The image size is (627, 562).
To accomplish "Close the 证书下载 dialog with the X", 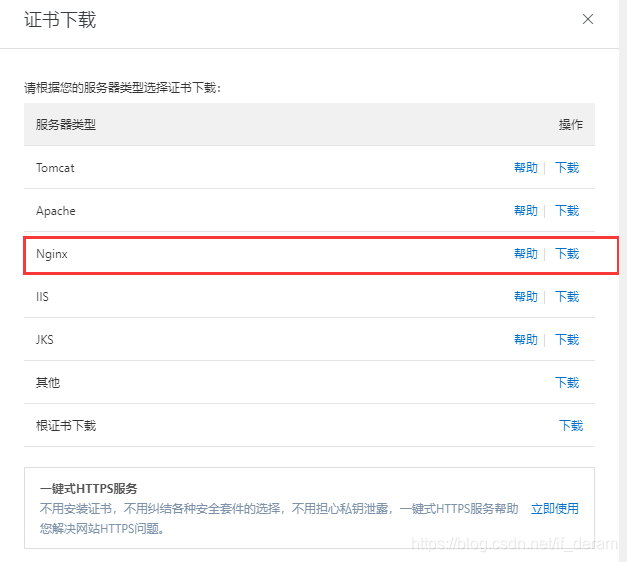I will coord(587,19).
